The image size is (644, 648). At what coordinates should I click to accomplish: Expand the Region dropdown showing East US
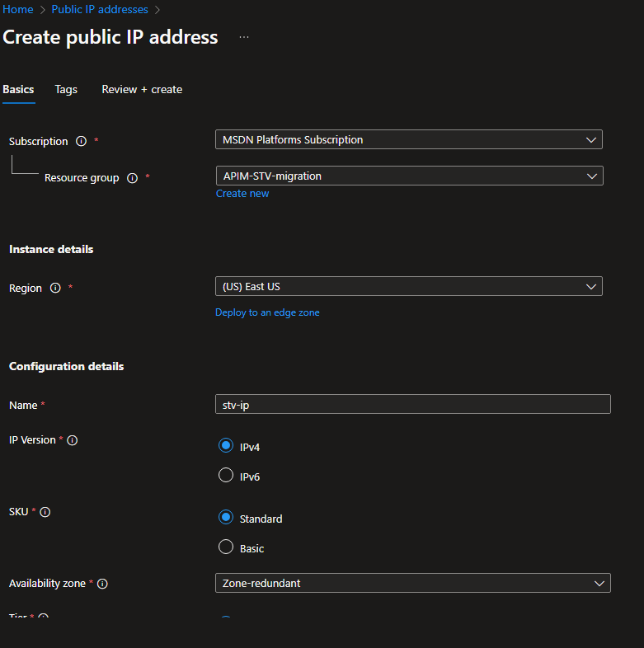point(409,286)
